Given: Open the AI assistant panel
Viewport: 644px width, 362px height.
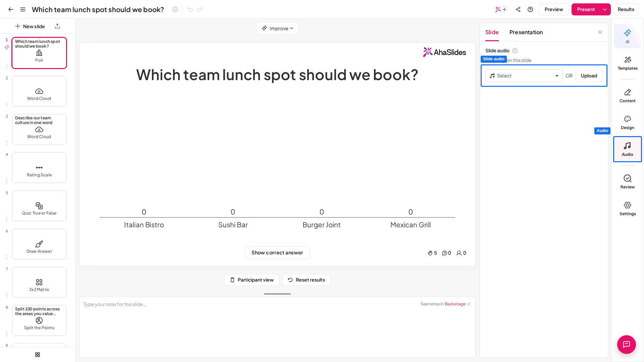Looking at the screenshot, I should coord(627,36).
